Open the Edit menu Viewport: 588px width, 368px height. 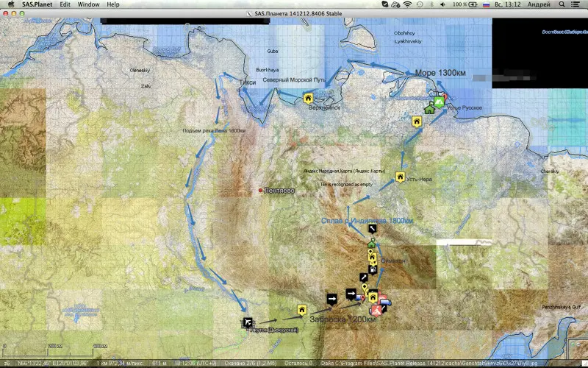point(65,4)
